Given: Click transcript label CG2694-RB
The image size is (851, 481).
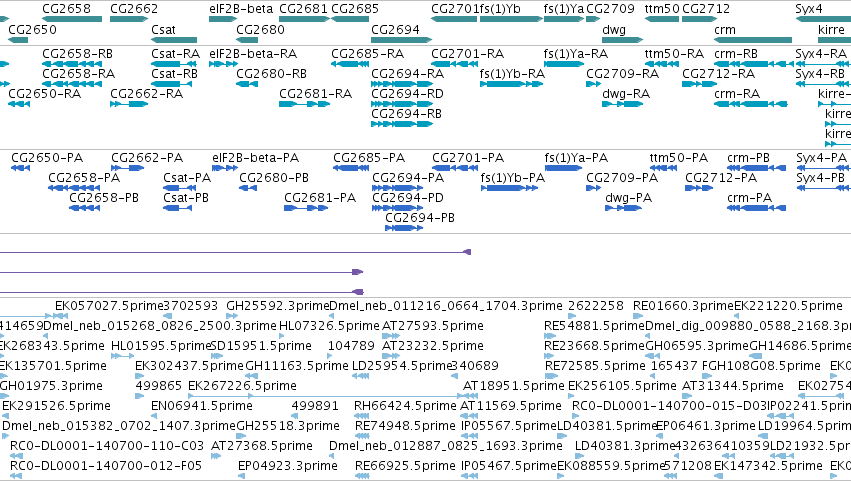Looking at the screenshot, I should pos(407,114).
